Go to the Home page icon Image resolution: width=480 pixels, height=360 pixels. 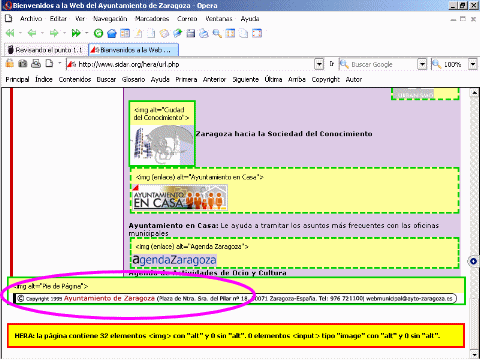(112, 33)
